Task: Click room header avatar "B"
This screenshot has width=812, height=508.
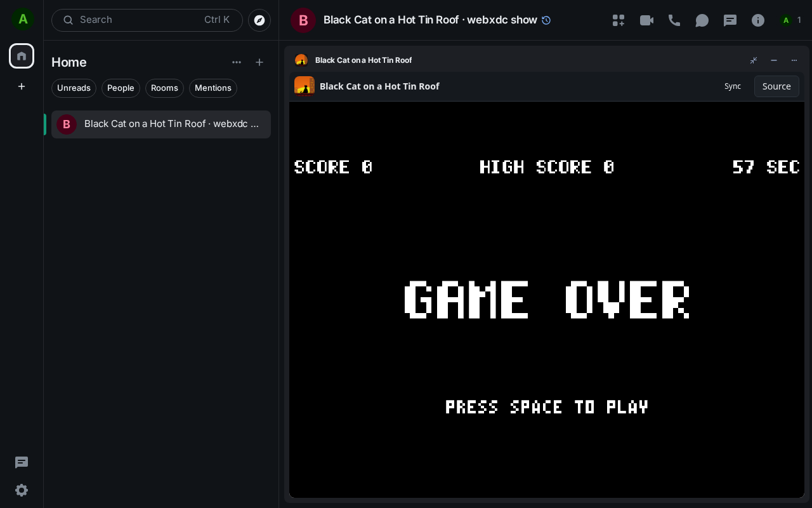Action: 303,20
